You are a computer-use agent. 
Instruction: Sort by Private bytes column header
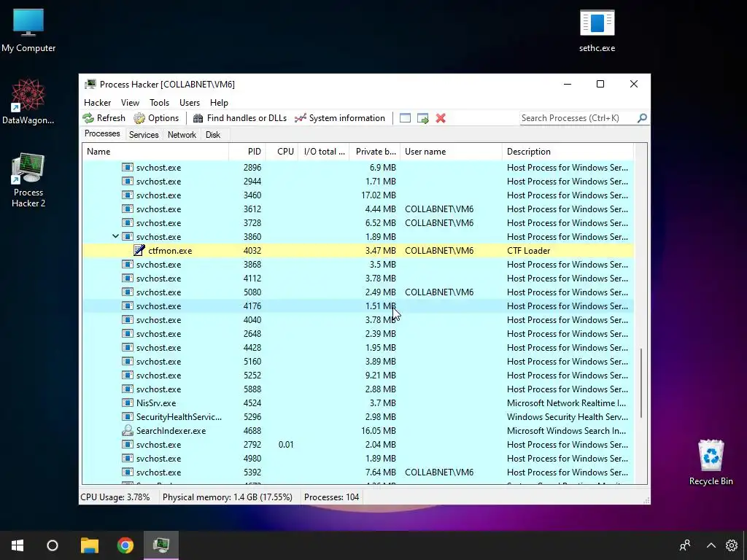click(x=375, y=152)
